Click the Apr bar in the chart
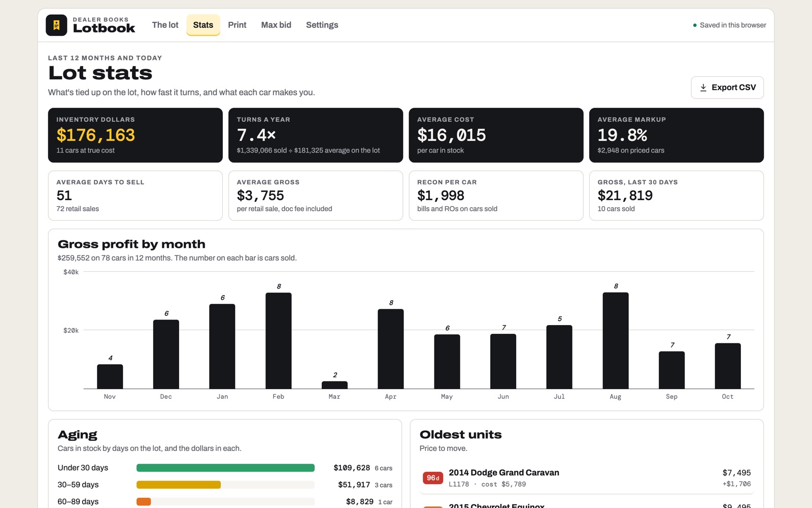This screenshot has width=812, height=508. point(391,349)
